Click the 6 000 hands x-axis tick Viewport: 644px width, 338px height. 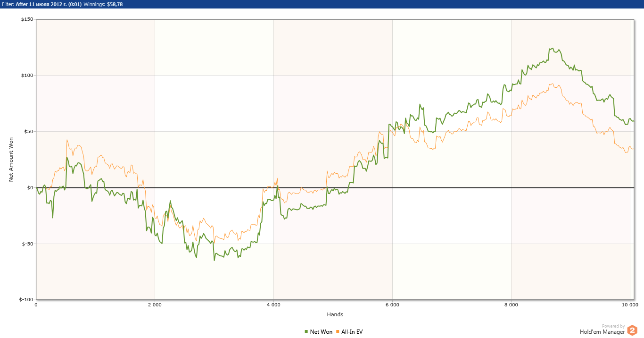point(392,305)
